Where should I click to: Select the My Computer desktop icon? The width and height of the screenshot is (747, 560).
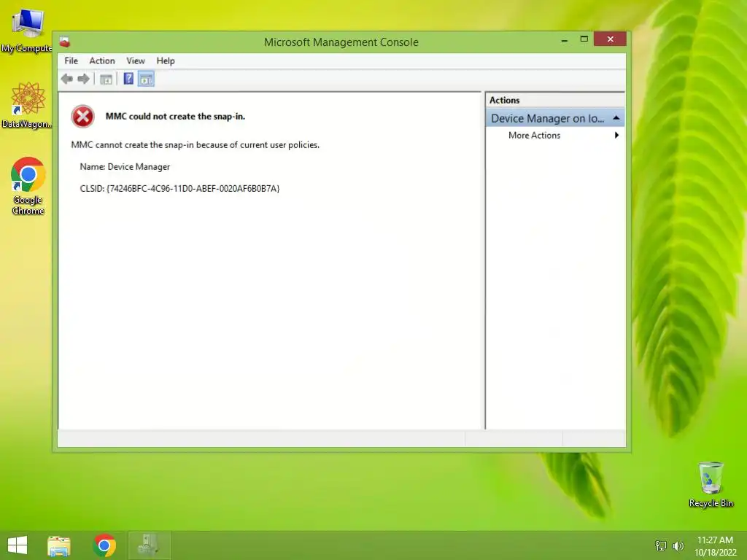tap(27, 29)
